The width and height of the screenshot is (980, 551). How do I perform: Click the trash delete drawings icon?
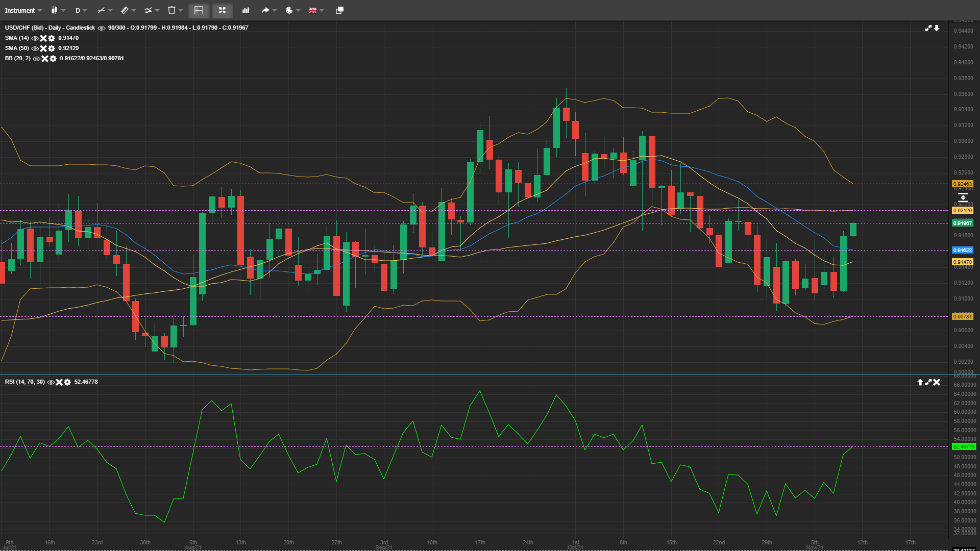171,10
